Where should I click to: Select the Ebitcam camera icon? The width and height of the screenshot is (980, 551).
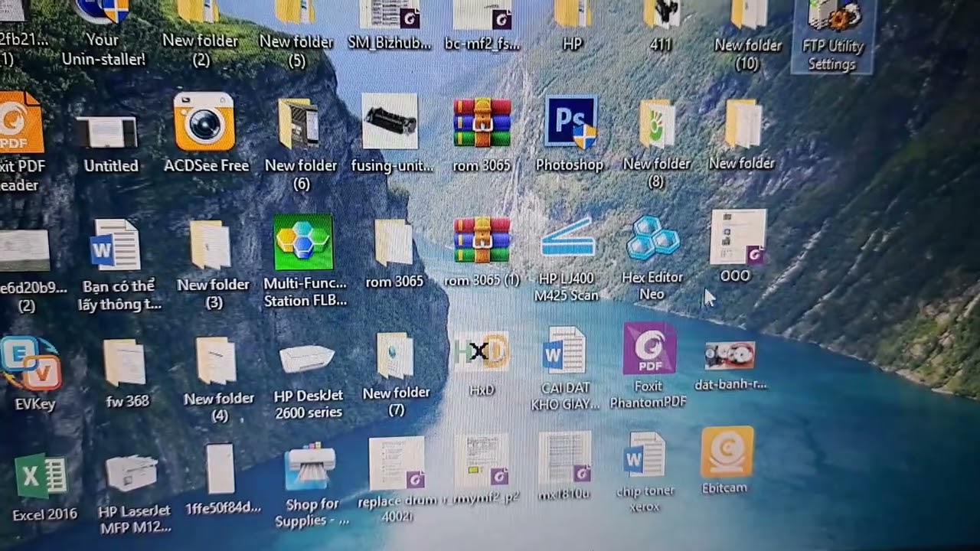coord(727,452)
